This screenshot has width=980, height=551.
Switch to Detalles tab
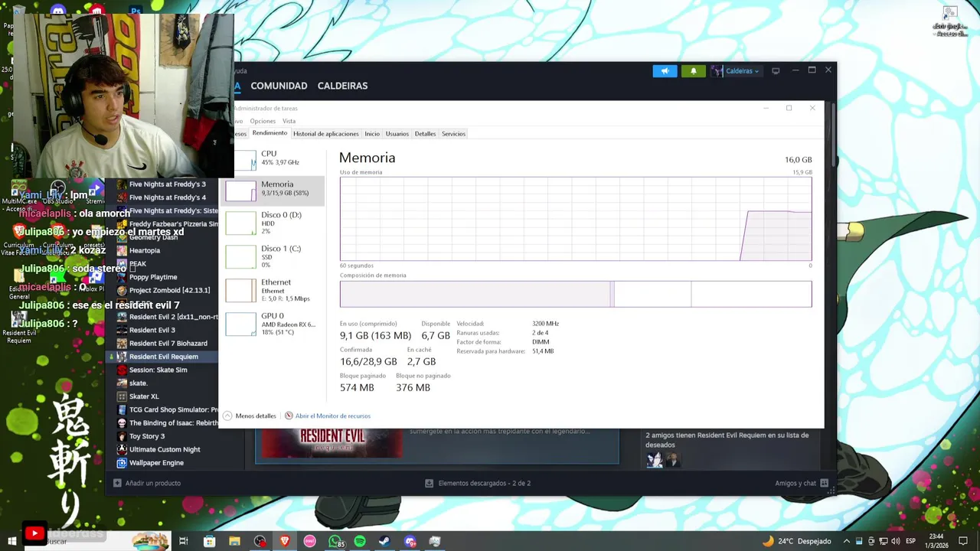tap(425, 134)
